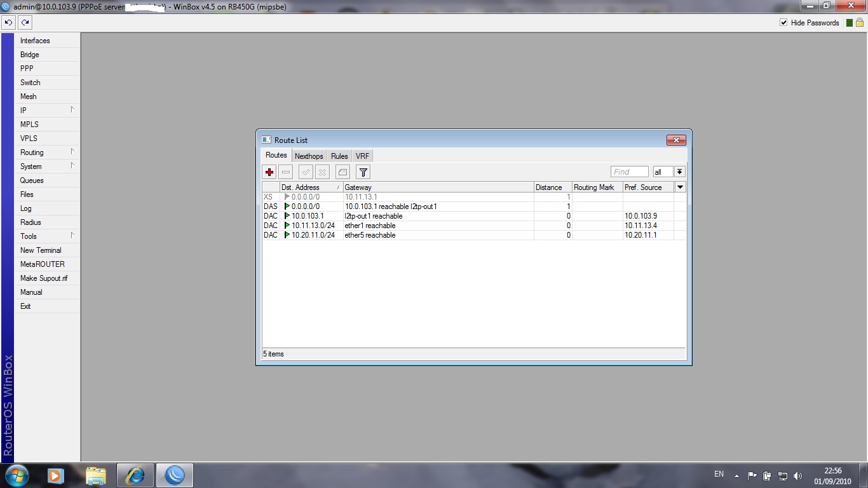Open Internet Explorer from the taskbar
Viewport: 868px width, 488px height.
pos(135,475)
